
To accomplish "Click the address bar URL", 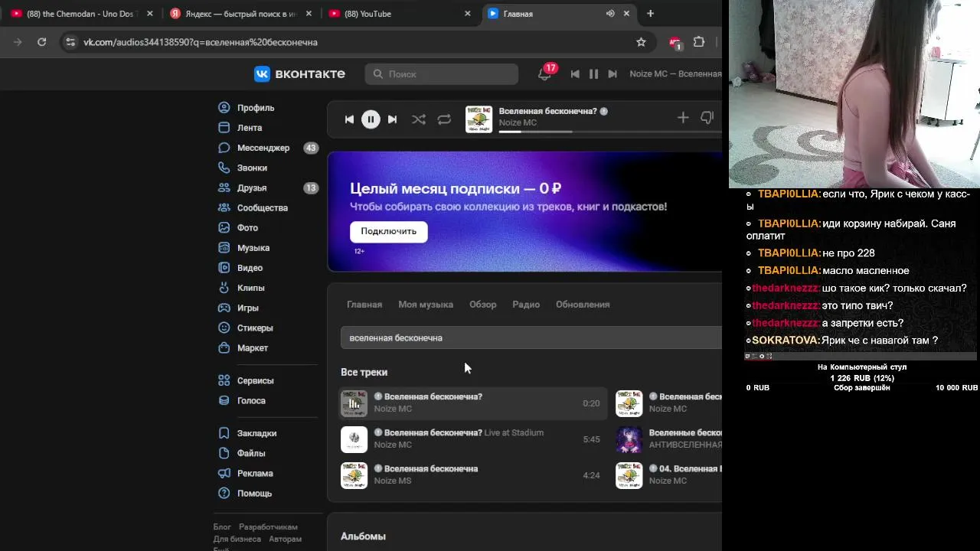I will [x=201, y=42].
